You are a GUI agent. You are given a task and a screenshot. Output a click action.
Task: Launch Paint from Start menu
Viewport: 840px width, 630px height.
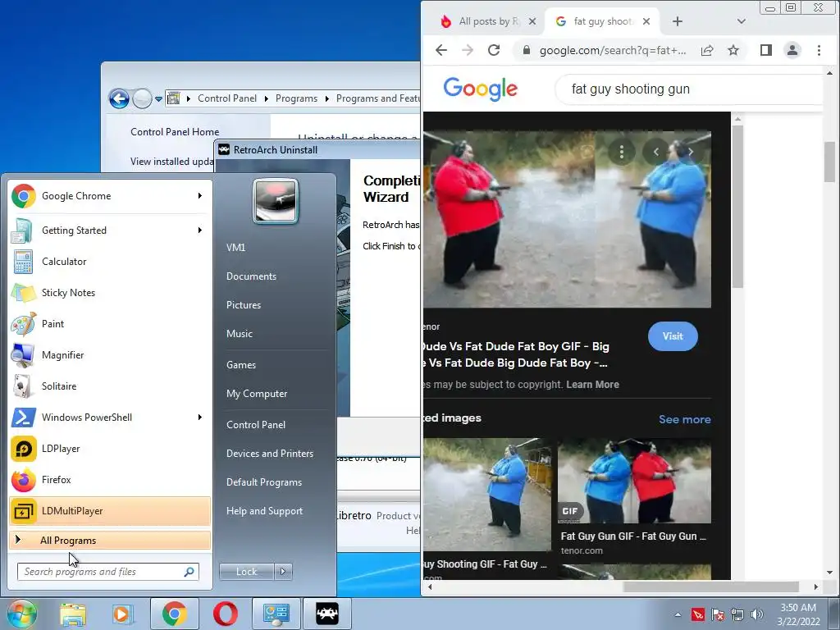[110, 323]
